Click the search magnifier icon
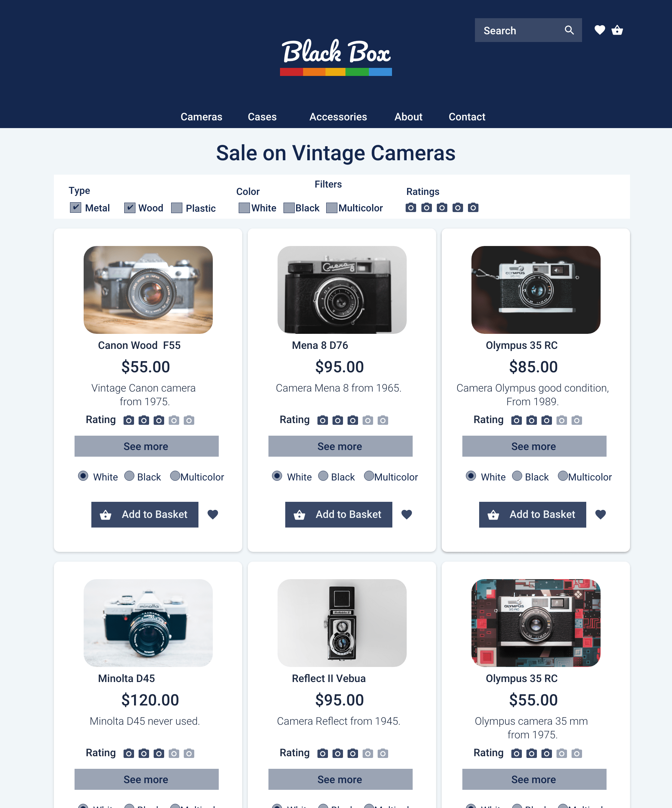Viewport: 672px width, 808px height. [569, 30]
